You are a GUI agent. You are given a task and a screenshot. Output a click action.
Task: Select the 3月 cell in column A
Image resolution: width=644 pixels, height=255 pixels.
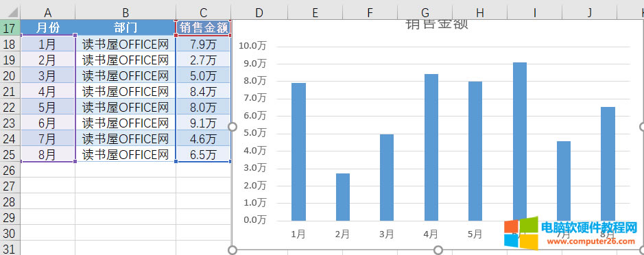point(47,75)
